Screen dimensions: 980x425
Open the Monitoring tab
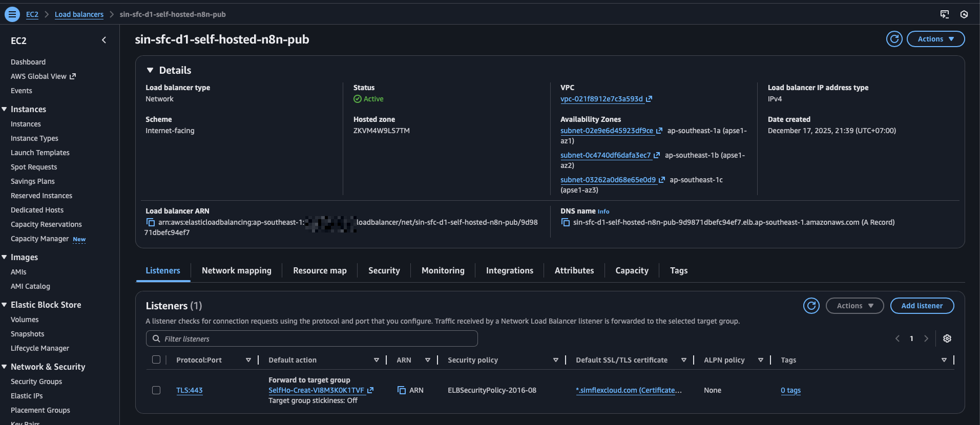click(x=443, y=270)
